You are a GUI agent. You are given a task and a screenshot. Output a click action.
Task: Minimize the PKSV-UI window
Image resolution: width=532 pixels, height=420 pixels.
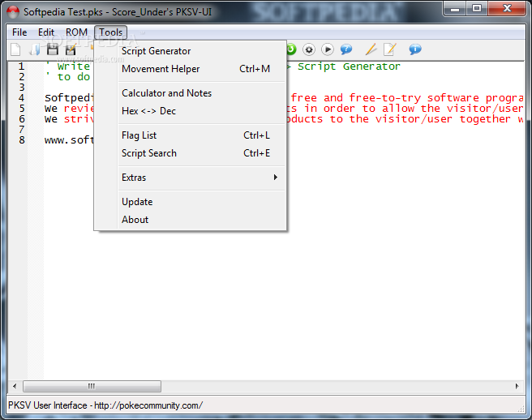[x=455, y=8]
